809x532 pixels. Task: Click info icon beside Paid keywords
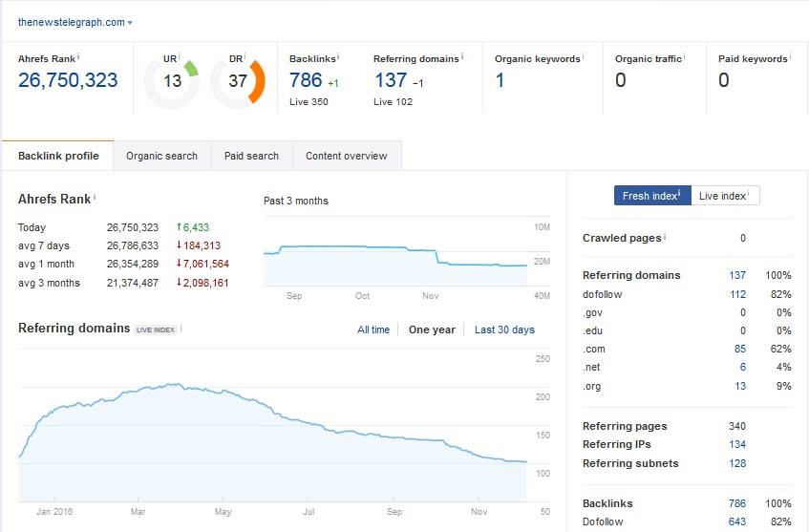pyautogui.click(x=791, y=56)
